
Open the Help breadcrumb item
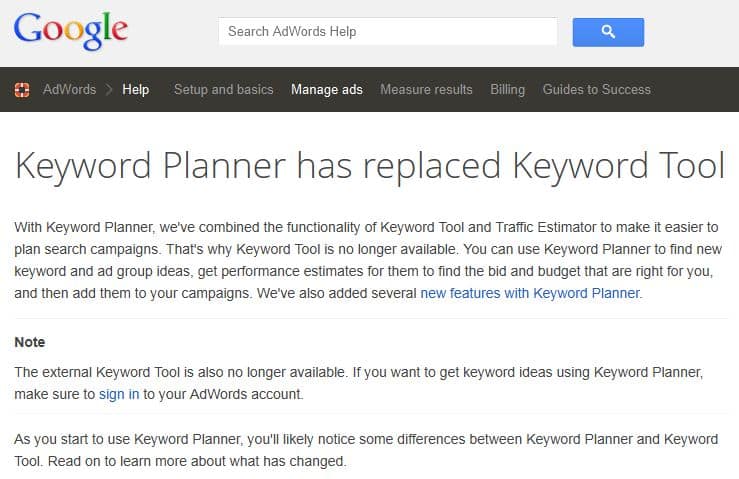[135, 90]
